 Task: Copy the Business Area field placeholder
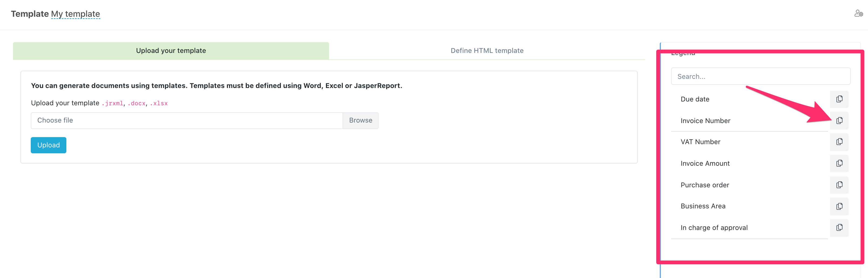coord(839,206)
